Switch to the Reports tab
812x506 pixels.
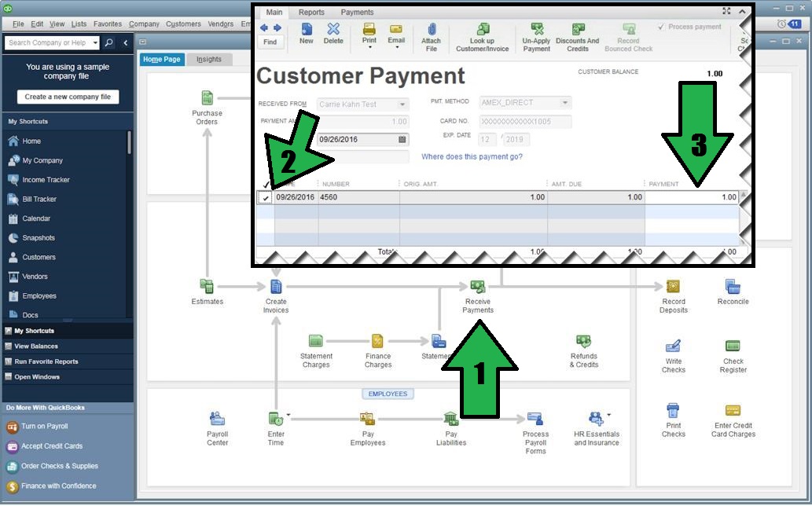tap(311, 13)
